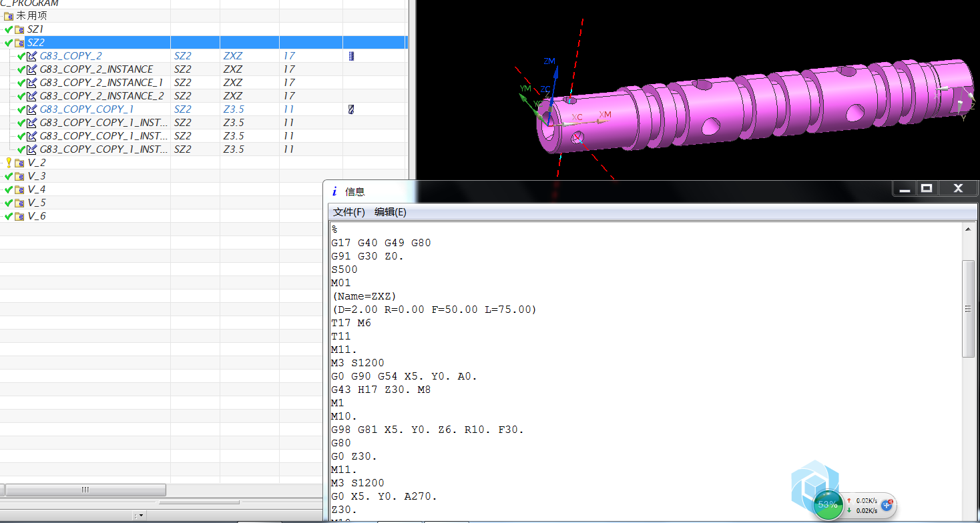Select the SZ1 program group
This screenshot has width=980, height=523.
tap(35, 29)
